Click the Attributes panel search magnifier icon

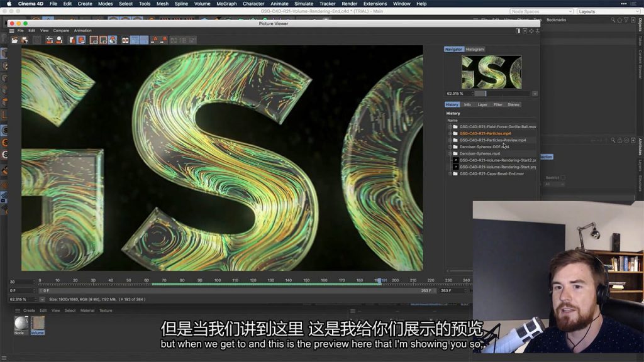[x=613, y=140]
